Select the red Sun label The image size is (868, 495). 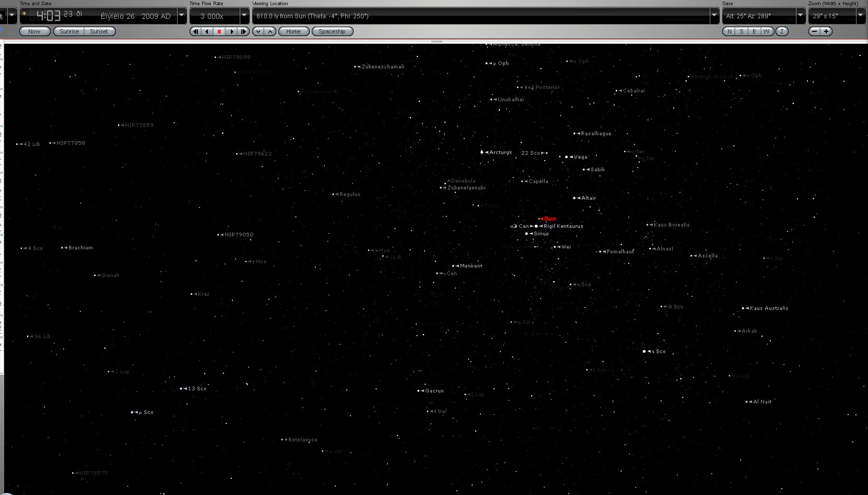tap(549, 218)
